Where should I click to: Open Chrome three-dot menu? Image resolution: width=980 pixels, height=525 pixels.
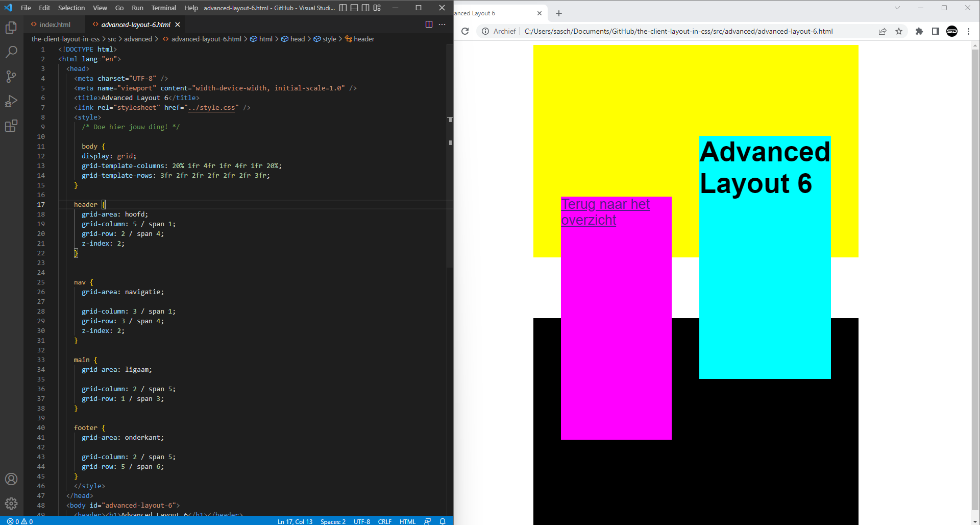pyautogui.click(x=968, y=31)
